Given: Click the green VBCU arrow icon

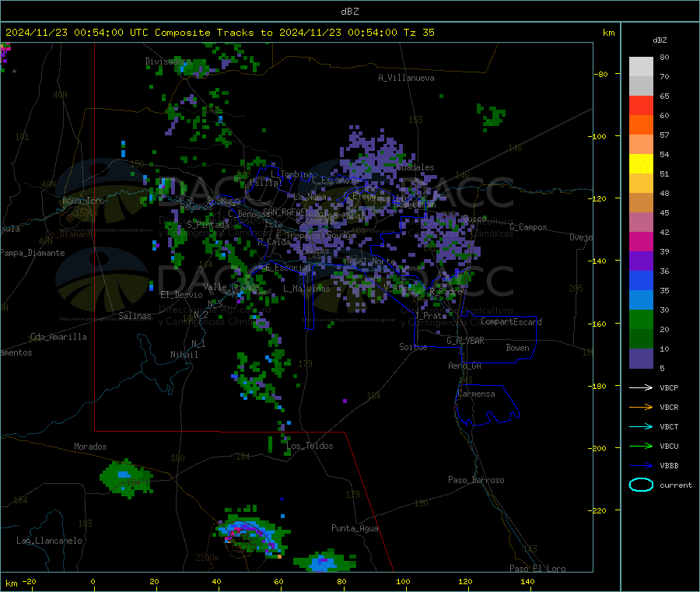Looking at the screenshot, I should click(x=641, y=446).
